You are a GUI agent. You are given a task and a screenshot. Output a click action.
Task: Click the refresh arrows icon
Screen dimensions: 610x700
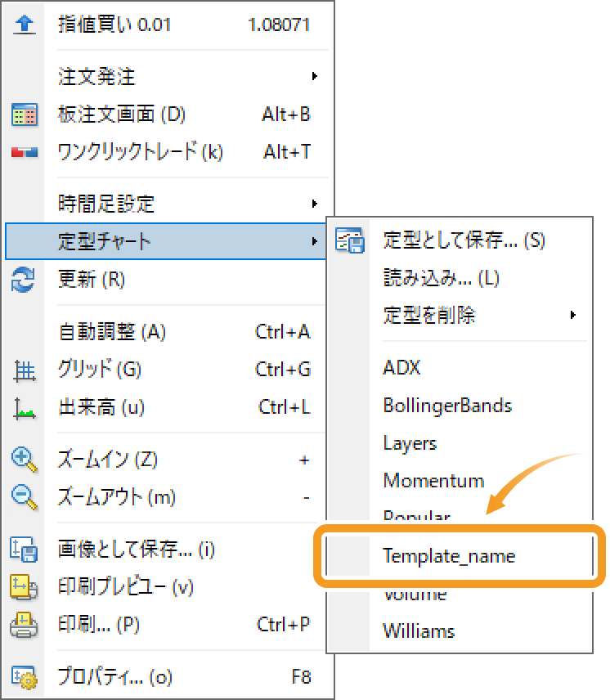coord(23,280)
